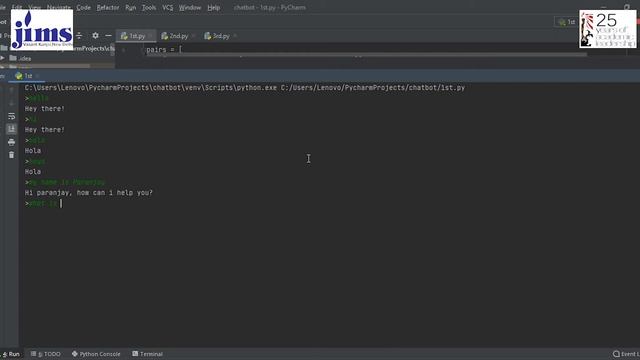Click the project panel horizontal scrollbar
Viewport: 640px width, 360px height.
click(45, 66)
